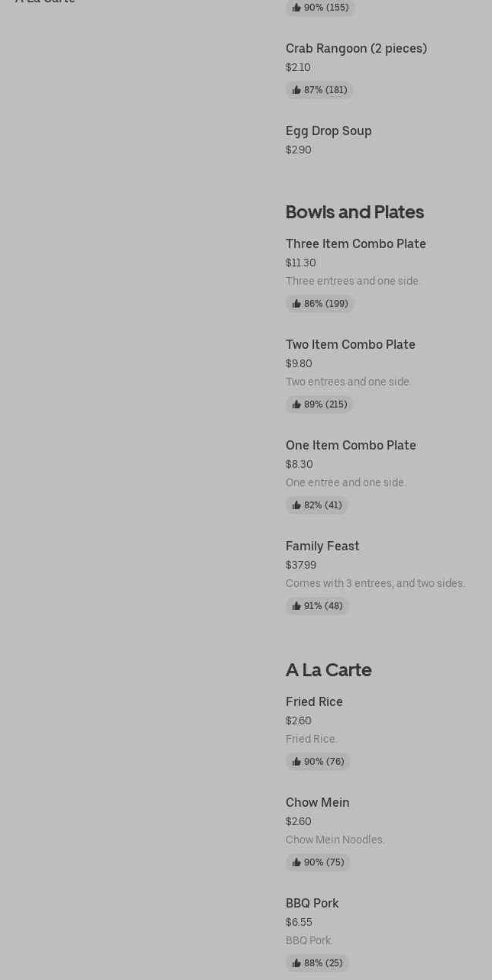Screen dimensions: 492x980
Task: Open the Family Feast item
Action: (322, 546)
